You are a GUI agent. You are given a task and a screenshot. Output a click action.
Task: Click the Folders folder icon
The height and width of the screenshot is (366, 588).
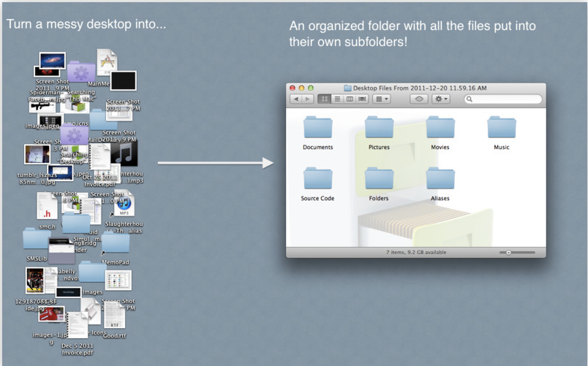[379, 178]
